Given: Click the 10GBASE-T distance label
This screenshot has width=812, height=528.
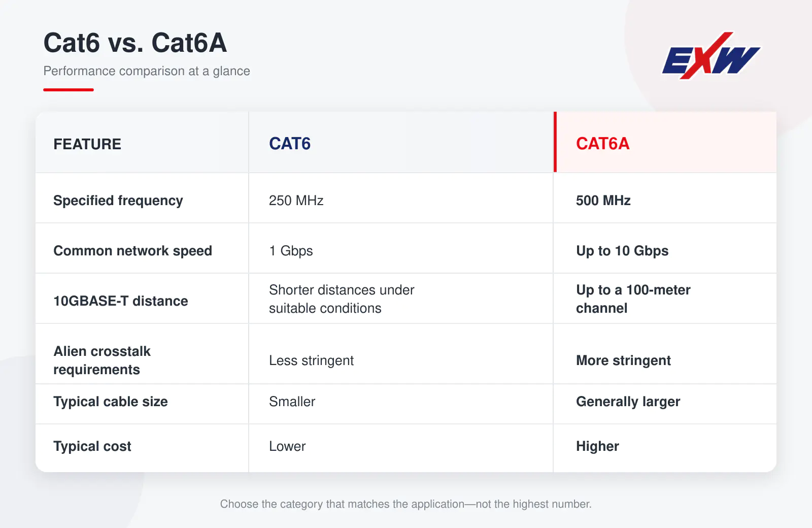Looking at the screenshot, I should coord(121,301).
